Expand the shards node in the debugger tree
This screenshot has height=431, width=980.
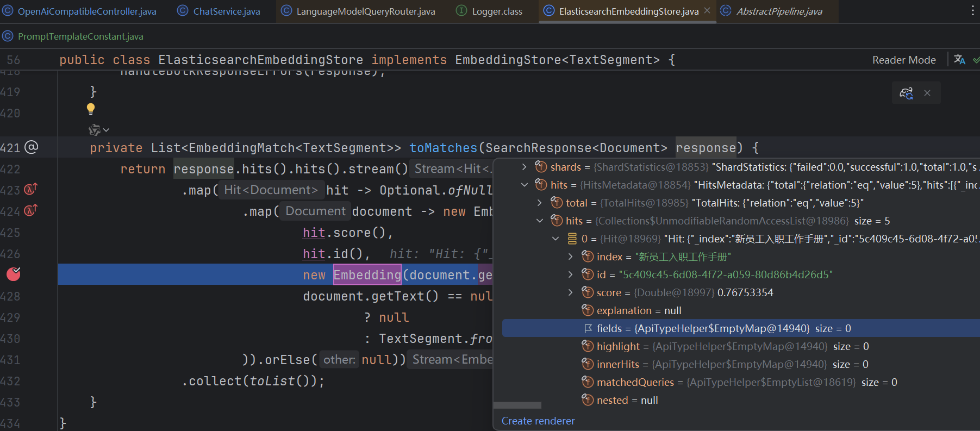pos(524,167)
